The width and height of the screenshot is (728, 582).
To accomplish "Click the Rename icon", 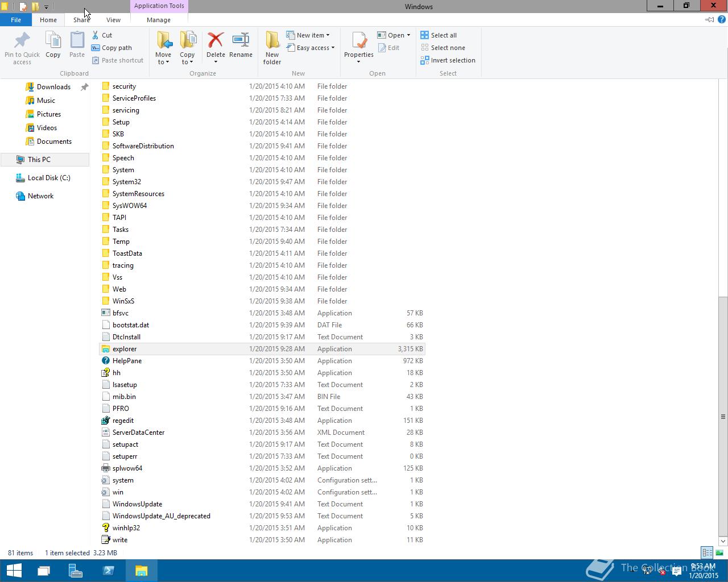I will 241,40.
